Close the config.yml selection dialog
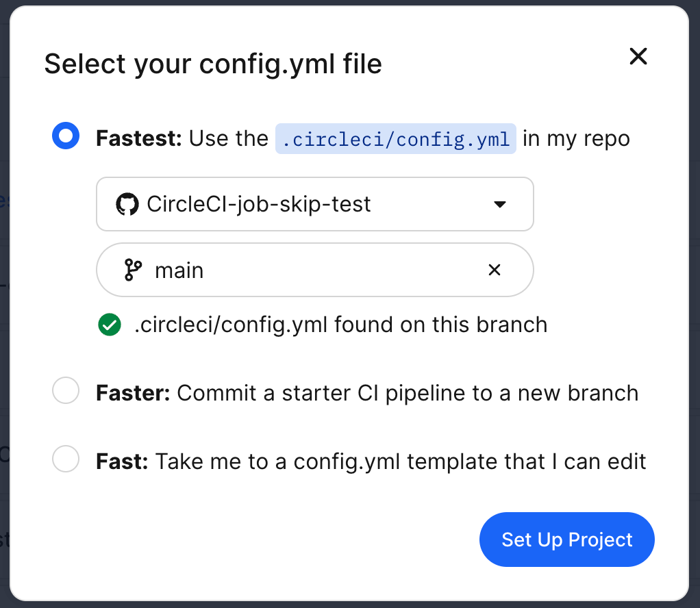The height and width of the screenshot is (608, 700). coord(638,56)
